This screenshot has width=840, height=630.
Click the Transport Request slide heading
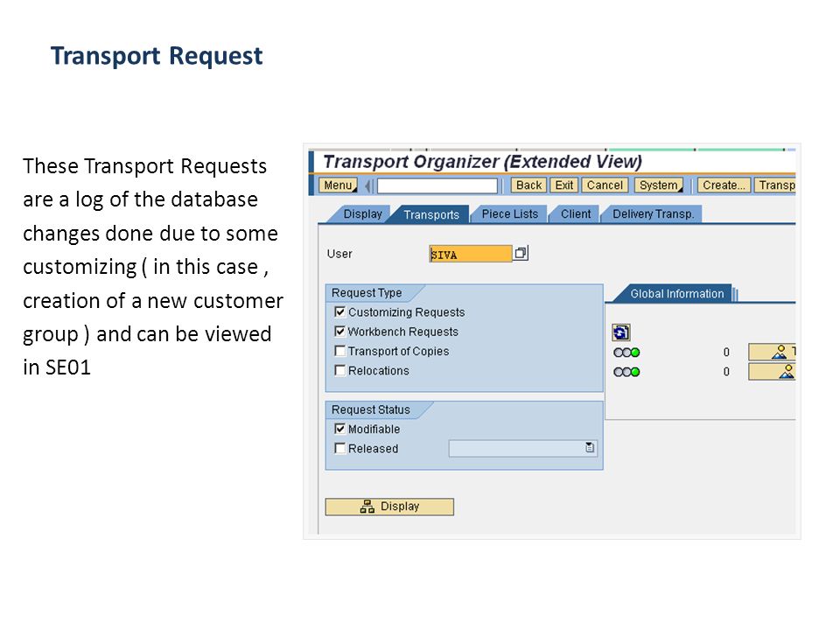tap(157, 56)
